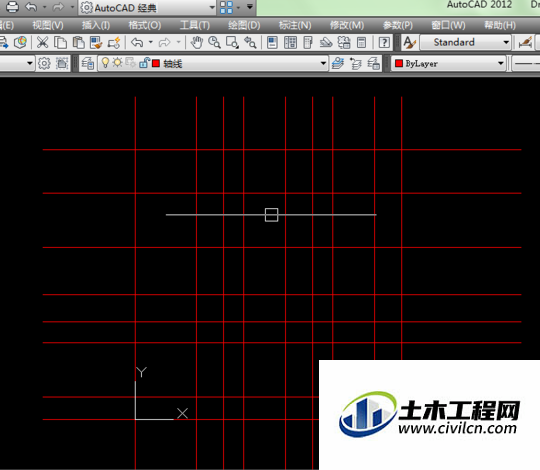Redo using the quick access arrow
This screenshot has width=540, height=470.
[58, 7]
